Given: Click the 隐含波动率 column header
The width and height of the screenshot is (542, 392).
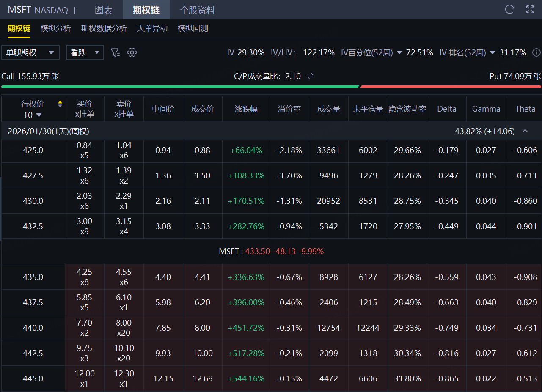Looking at the screenshot, I should [407, 109].
